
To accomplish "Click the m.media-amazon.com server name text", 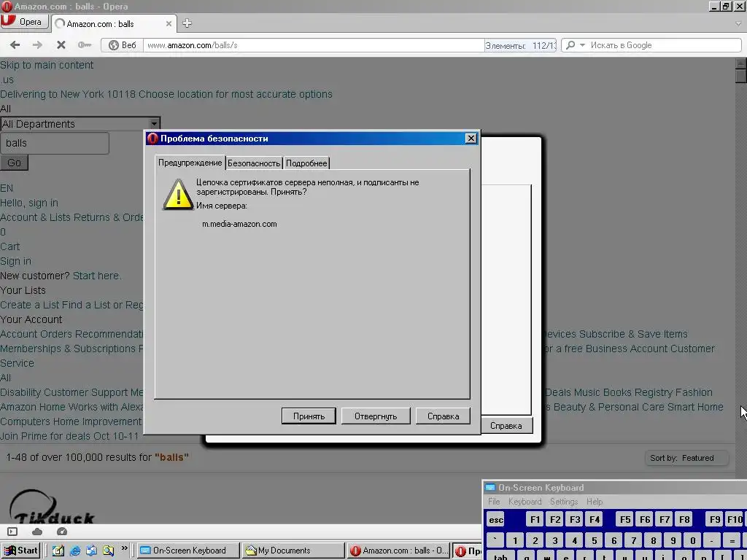I will point(239,224).
